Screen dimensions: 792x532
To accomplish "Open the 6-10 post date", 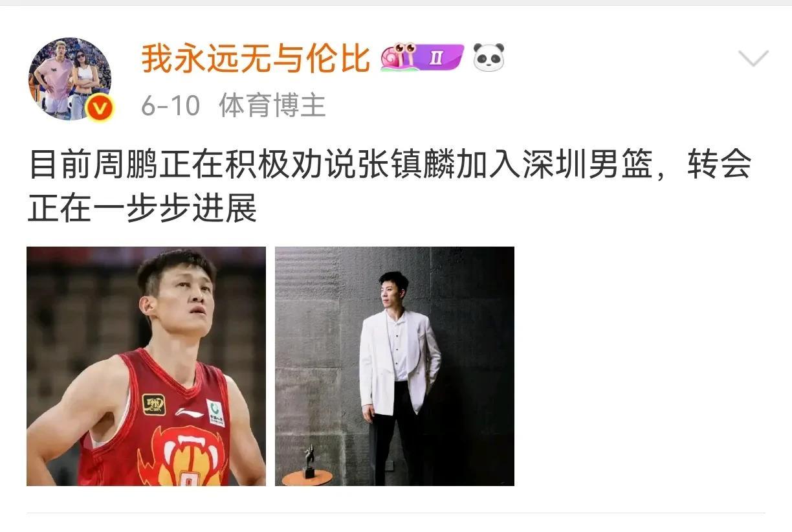I will click(x=171, y=105).
